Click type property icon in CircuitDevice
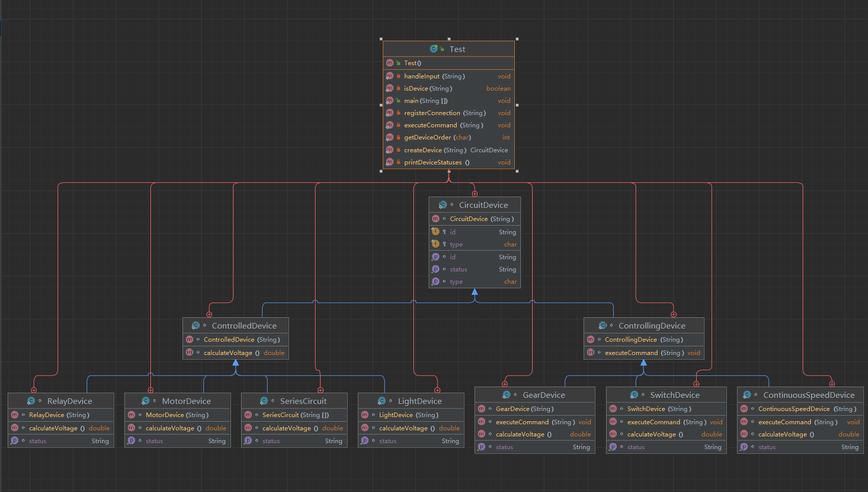This screenshot has width=868, height=492. [435, 281]
